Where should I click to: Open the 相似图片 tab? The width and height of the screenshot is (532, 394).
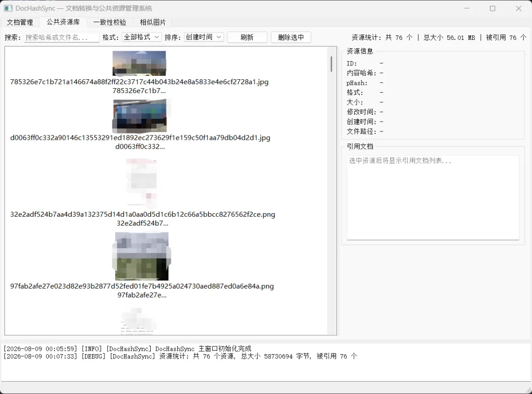tap(153, 22)
